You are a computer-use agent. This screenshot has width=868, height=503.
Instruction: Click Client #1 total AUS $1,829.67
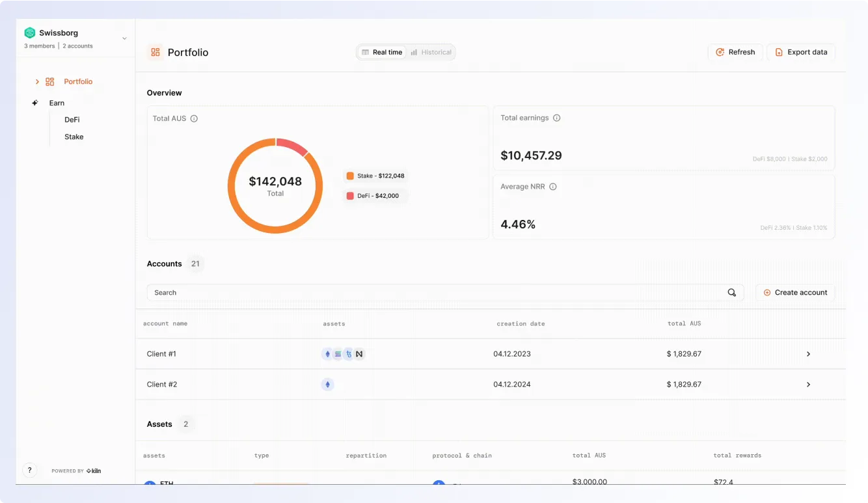tap(684, 354)
